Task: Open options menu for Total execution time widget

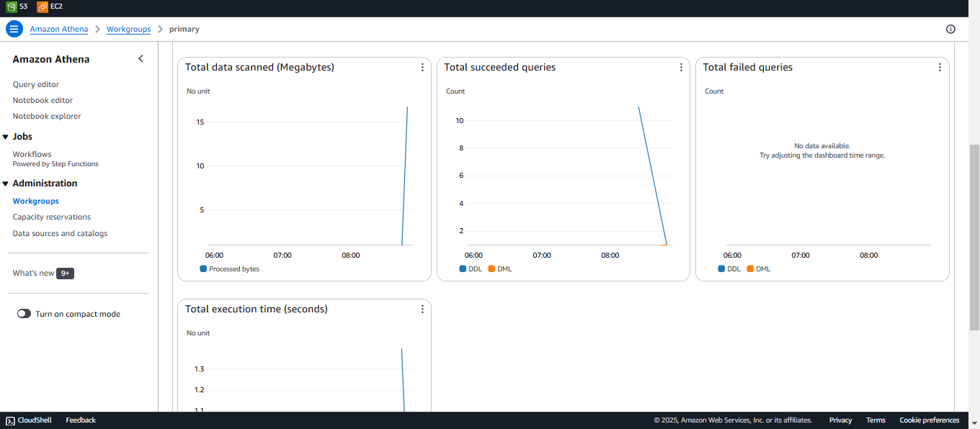Action: (x=422, y=309)
